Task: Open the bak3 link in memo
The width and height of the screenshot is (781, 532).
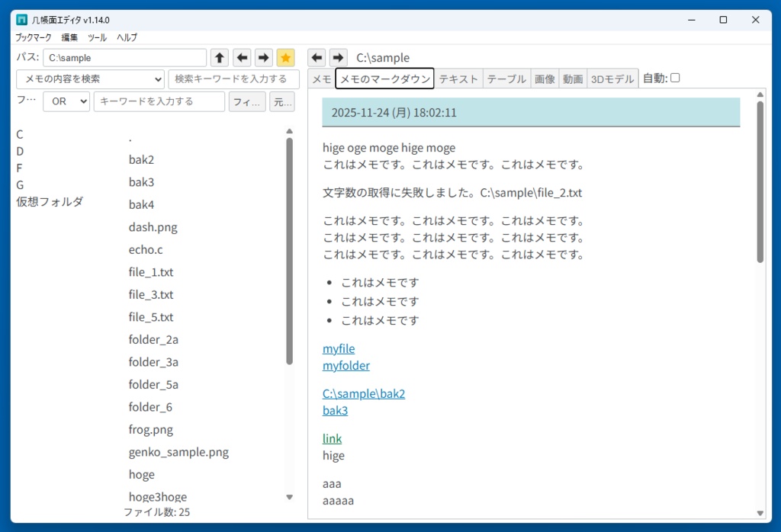Action: pos(336,411)
